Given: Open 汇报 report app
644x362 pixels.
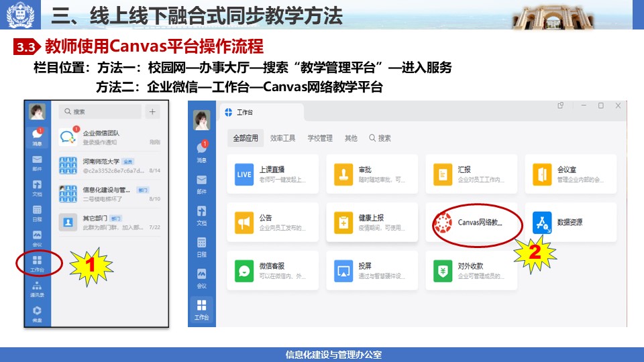Looking at the screenshot, I should tap(472, 174).
